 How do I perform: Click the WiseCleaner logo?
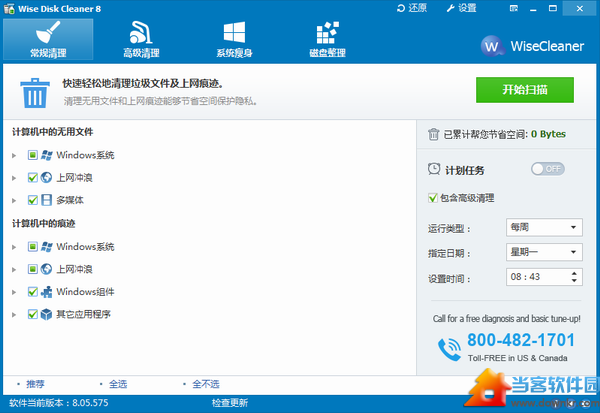pos(532,46)
